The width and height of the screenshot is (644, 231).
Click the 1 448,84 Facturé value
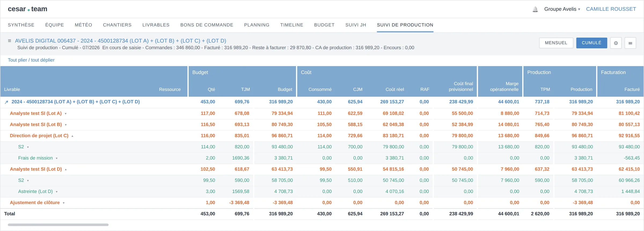631,192
